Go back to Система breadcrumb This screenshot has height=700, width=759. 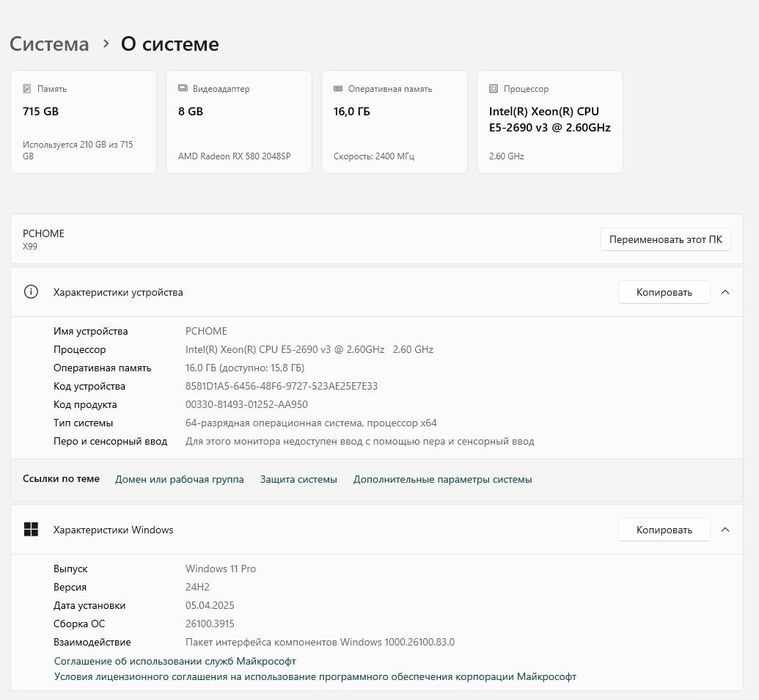pos(49,44)
